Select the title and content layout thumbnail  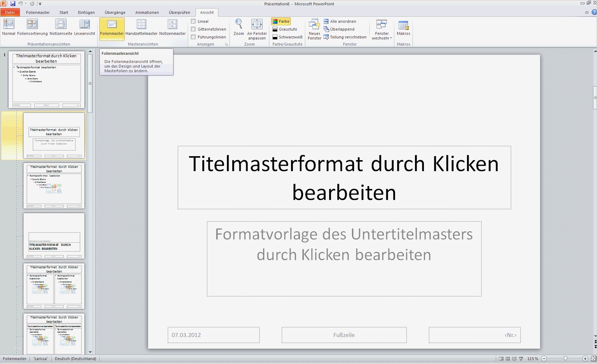tap(54, 186)
